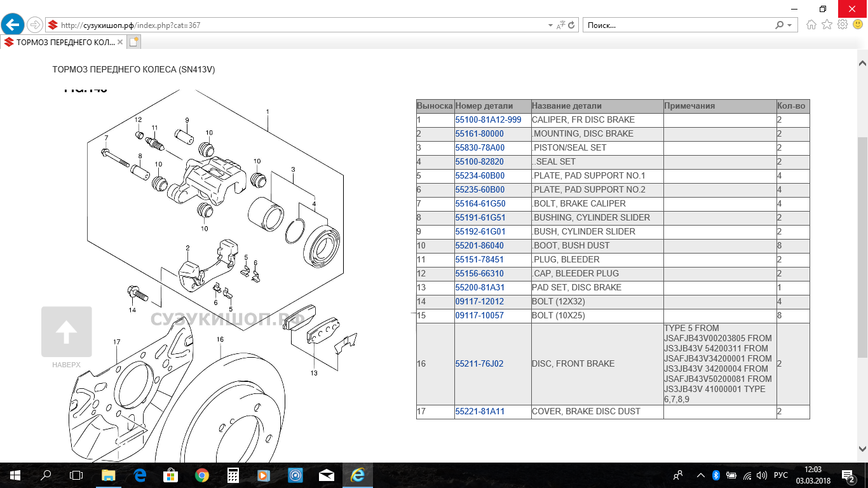Open a new tab next to current tab

pos(133,42)
